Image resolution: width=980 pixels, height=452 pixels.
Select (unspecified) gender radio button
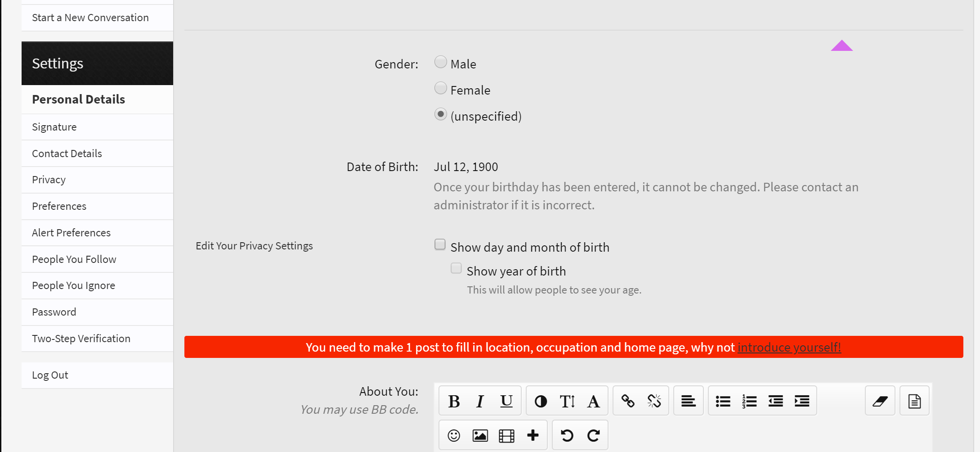(x=440, y=114)
